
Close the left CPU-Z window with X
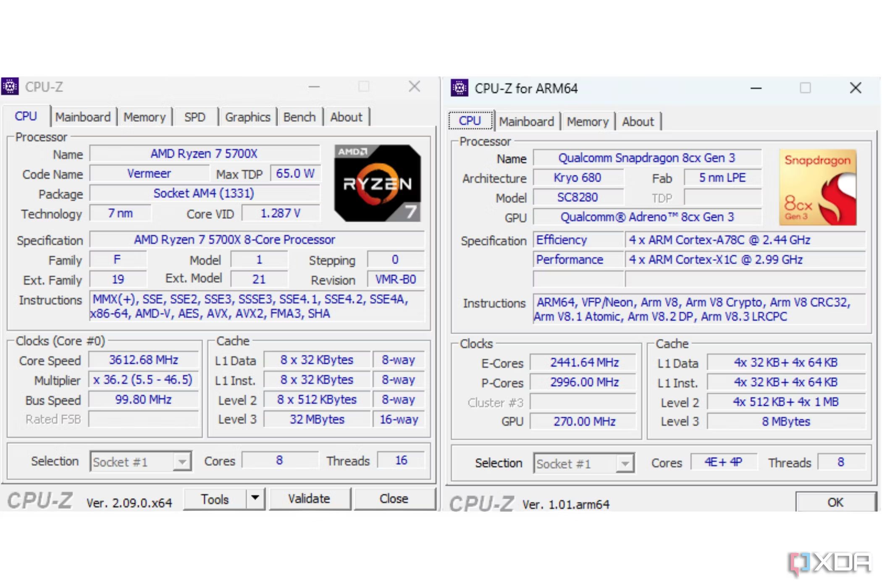[414, 87]
